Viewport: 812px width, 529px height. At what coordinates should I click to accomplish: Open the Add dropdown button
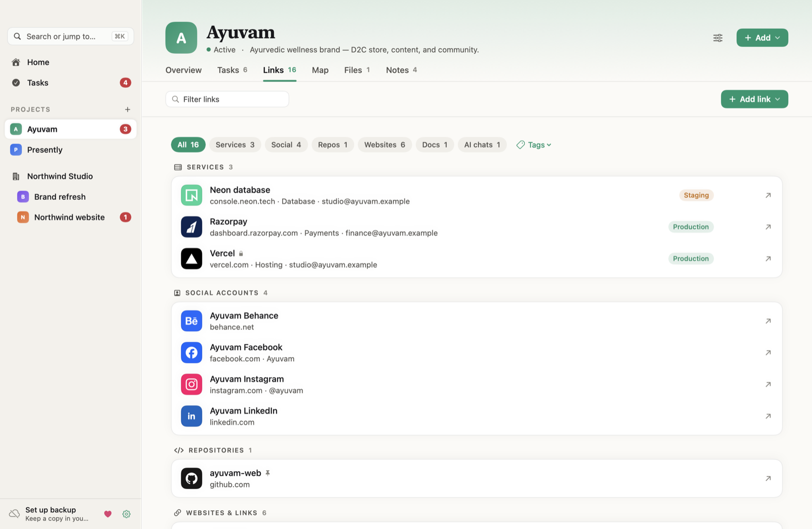[x=762, y=38]
